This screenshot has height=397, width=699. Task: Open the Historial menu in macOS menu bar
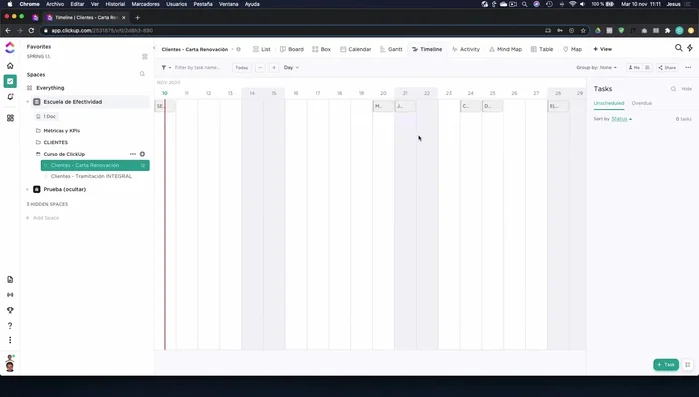click(x=115, y=4)
